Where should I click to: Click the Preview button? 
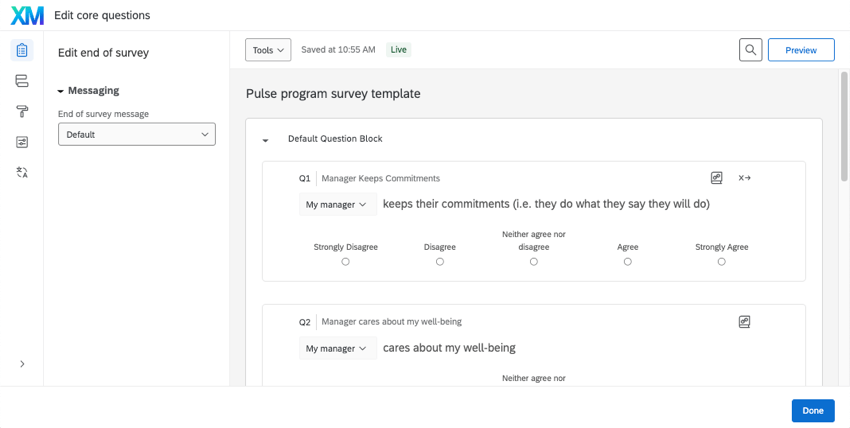[x=801, y=50]
